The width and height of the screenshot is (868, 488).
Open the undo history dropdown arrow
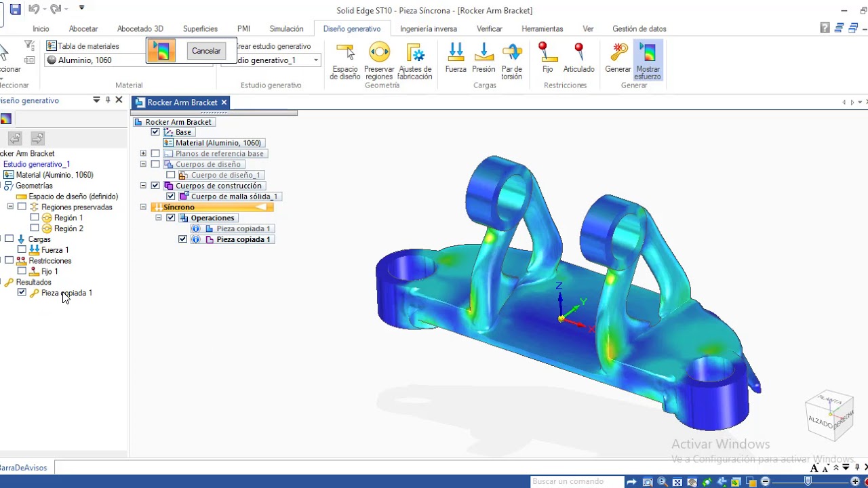(45, 9)
